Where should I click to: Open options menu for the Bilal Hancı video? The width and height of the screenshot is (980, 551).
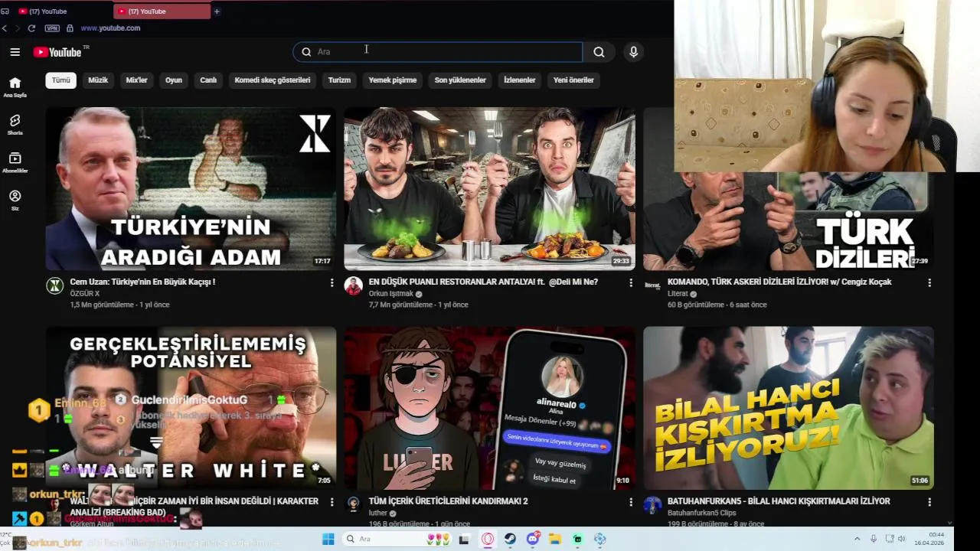click(929, 502)
